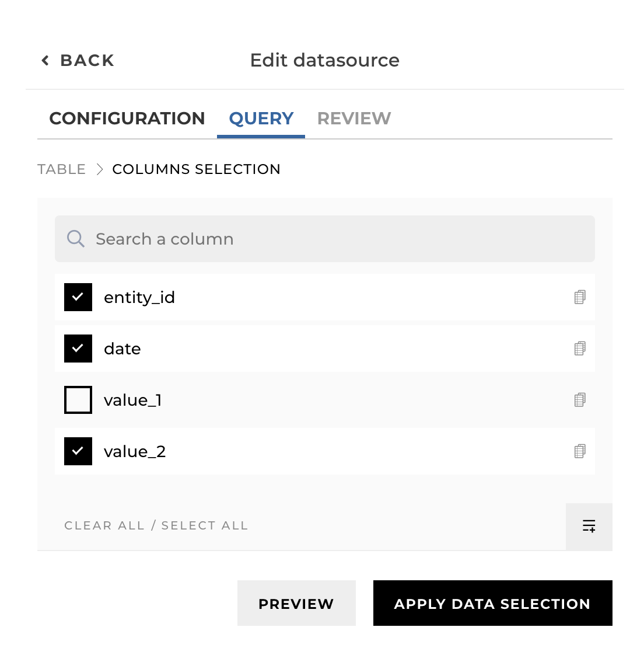Image resolution: width=644 pixels, height=655 pixels.
Task: Click copy icon beside value_2 column
Action: (580, 451)
